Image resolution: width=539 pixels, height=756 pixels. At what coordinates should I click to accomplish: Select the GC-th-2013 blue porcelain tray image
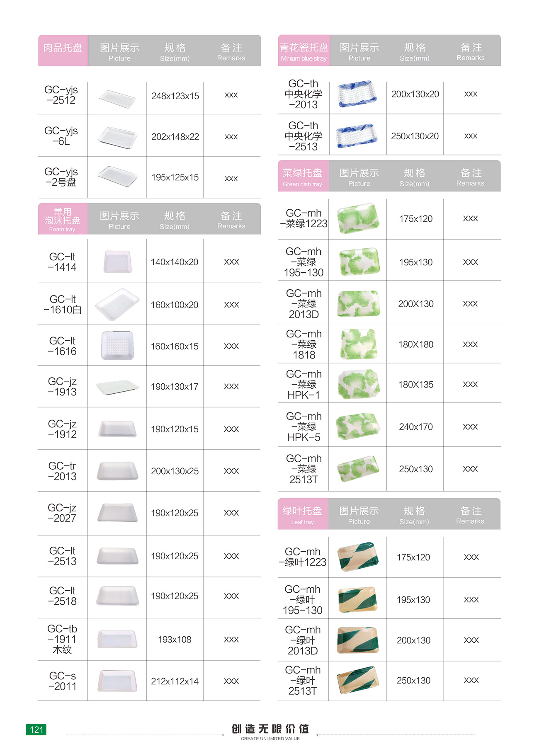coord(357,94)
